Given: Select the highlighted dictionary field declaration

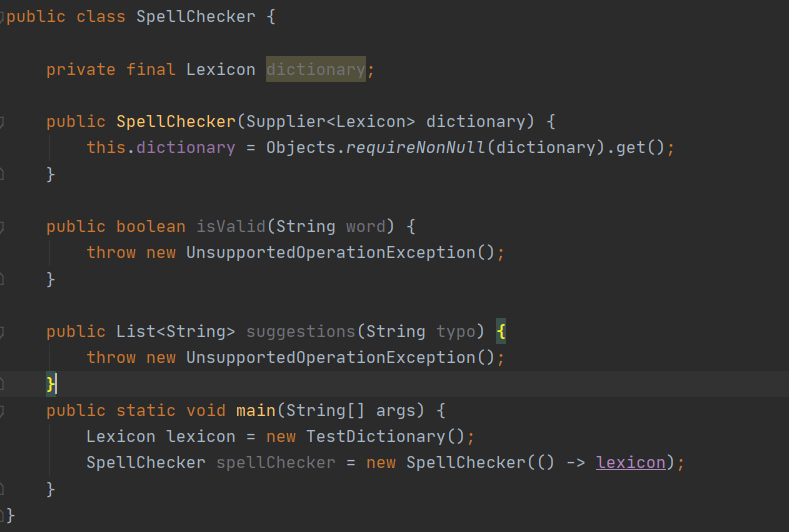Looking at the screenshot, I should pyautogui.click(x=315, y=69).
